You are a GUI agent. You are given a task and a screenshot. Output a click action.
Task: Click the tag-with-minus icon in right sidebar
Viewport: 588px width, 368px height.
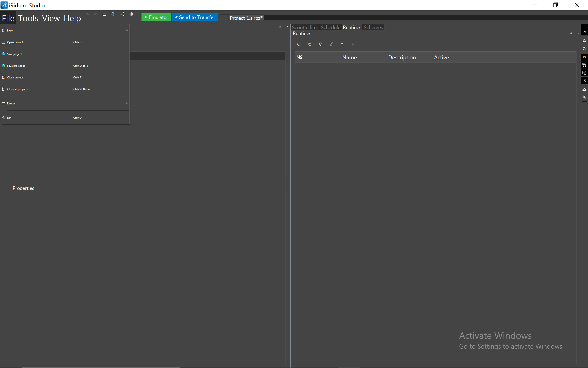click(x=584, y=41)
